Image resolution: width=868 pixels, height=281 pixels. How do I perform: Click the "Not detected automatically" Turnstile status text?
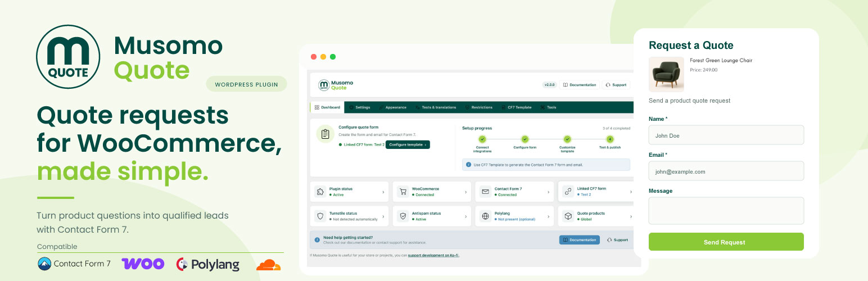[355, 219]
